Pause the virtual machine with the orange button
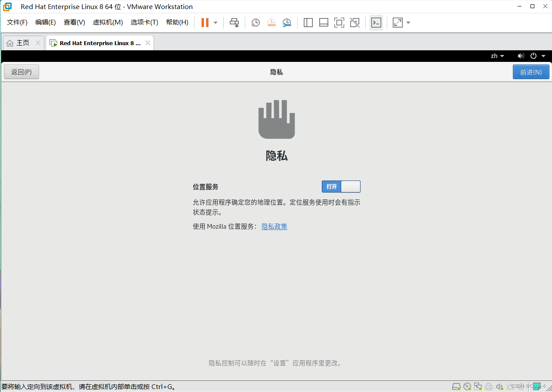This screenshot has height=392, width=552. 205,23
